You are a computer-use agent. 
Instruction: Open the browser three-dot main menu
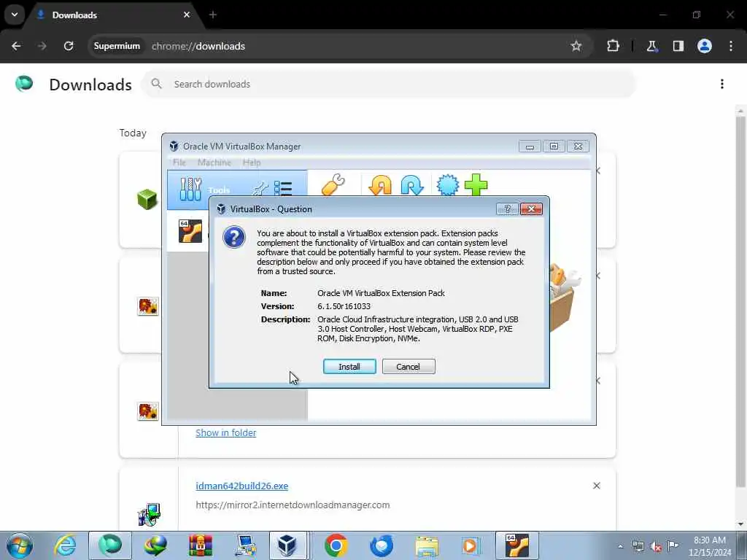pos(731,46)
